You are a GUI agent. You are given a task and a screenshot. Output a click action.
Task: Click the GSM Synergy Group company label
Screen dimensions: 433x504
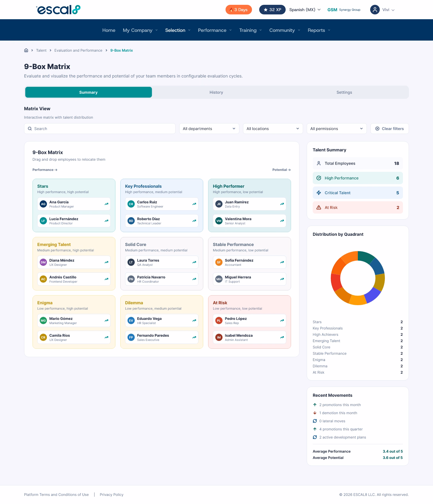click(x=344, y=10)
